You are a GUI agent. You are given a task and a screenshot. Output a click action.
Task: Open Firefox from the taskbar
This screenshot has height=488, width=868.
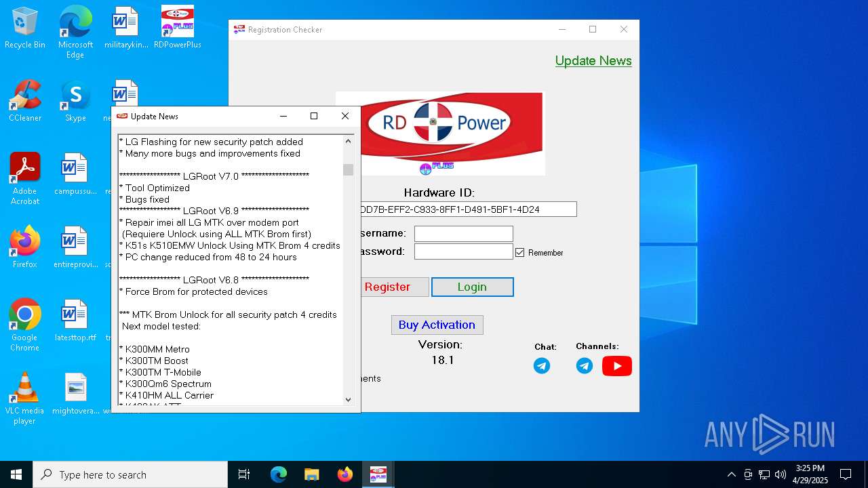[x=344, y=474]
